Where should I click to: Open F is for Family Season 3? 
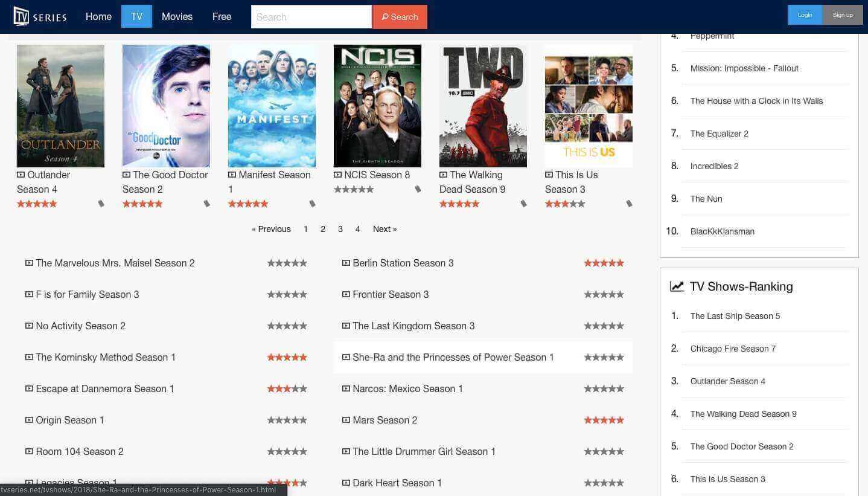click(87, 294)
